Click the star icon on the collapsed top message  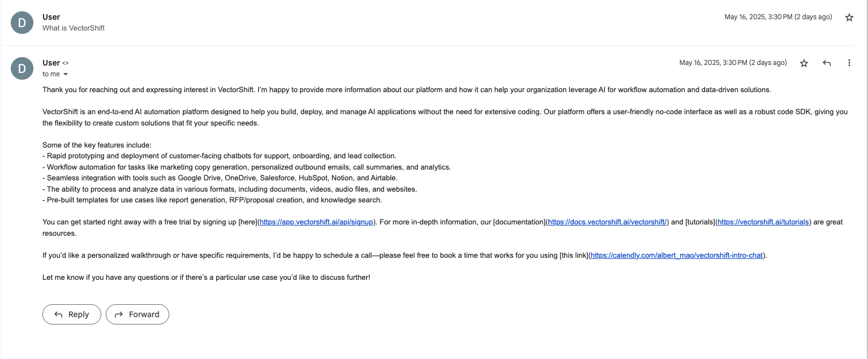849,18
